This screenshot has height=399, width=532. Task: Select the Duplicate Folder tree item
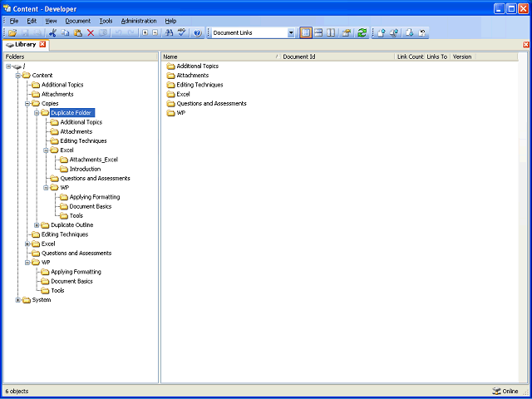[x=72, y=113]
